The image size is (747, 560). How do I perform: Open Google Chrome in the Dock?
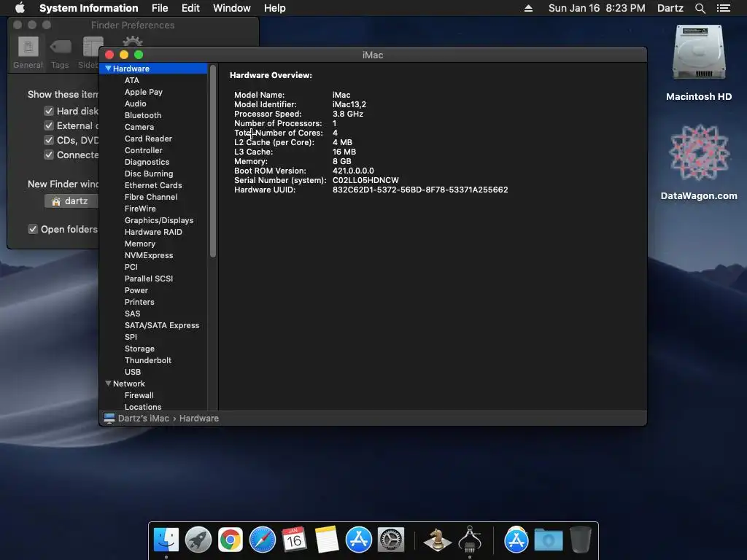tap(230, 540)
